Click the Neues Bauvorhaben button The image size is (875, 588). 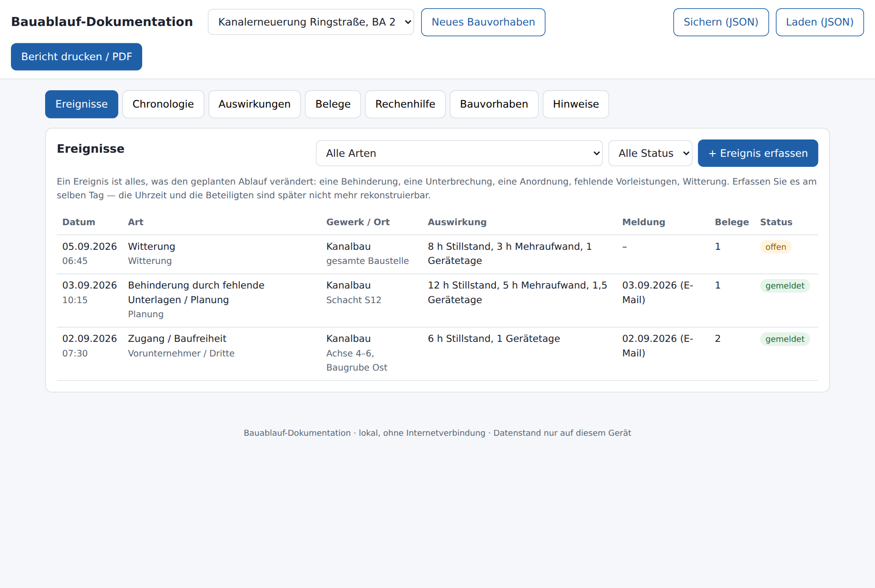(x=483, y=22)
